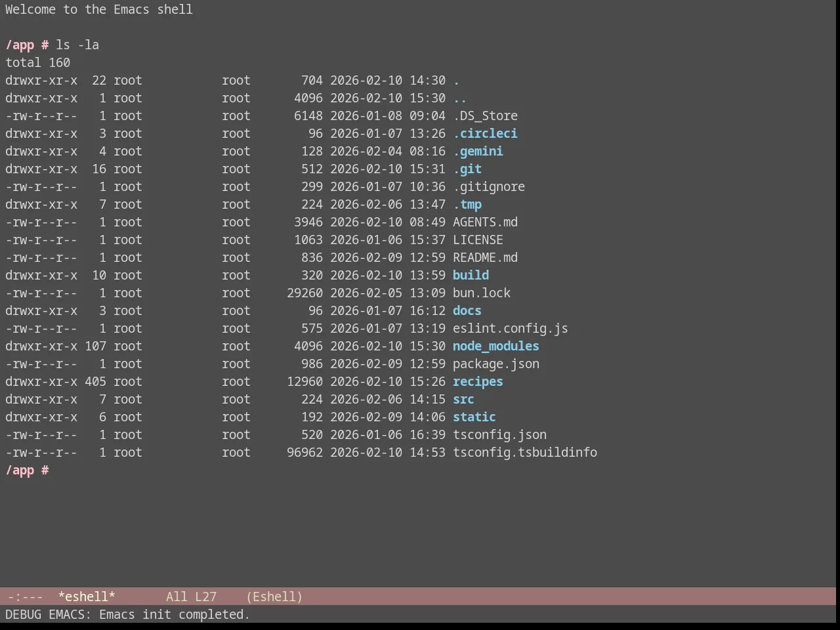840x630 pixels.
Task: Click the typed 'ls -la' command
Action: pos(77,45)
